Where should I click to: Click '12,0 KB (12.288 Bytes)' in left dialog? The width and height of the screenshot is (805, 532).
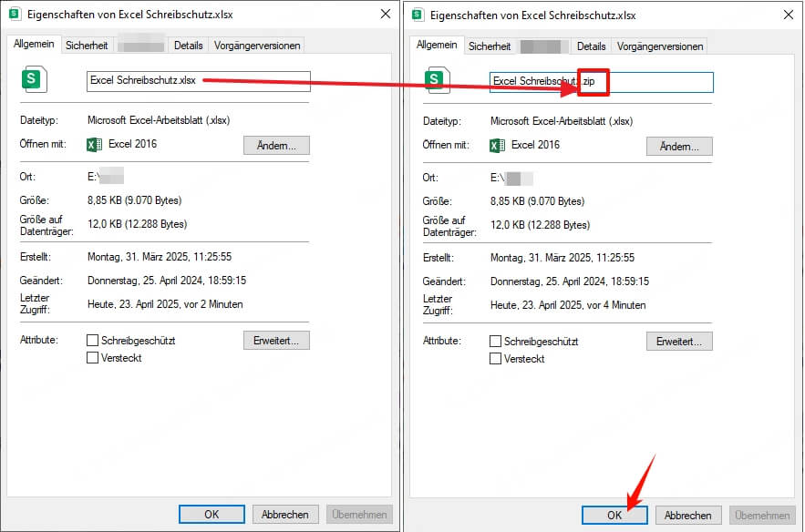click(137, 224)
